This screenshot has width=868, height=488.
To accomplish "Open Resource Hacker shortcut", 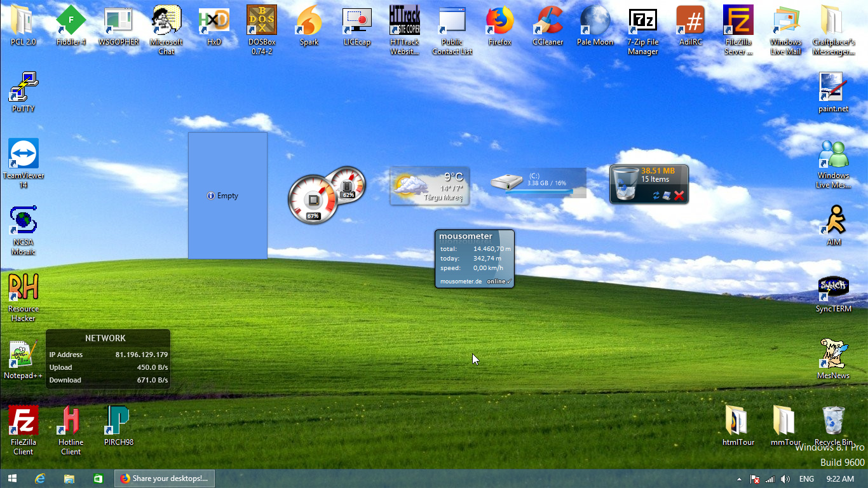I will pyautogui.click(x=23, y=297).
